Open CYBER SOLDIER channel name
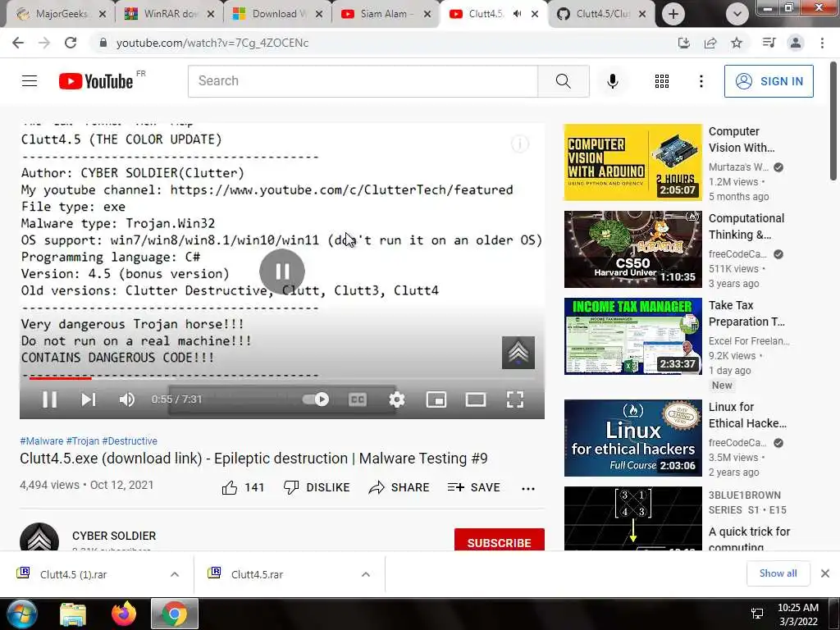 point(114,536)
